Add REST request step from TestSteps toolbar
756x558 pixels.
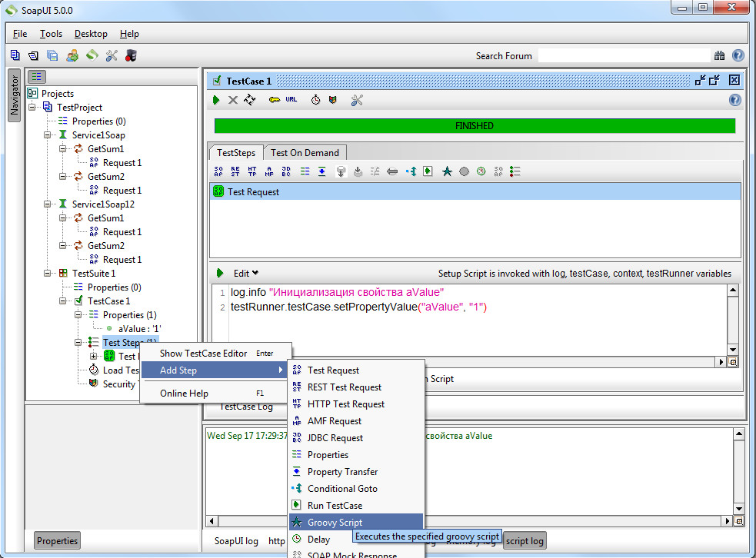pyautogui.click(x=235, y=171)
